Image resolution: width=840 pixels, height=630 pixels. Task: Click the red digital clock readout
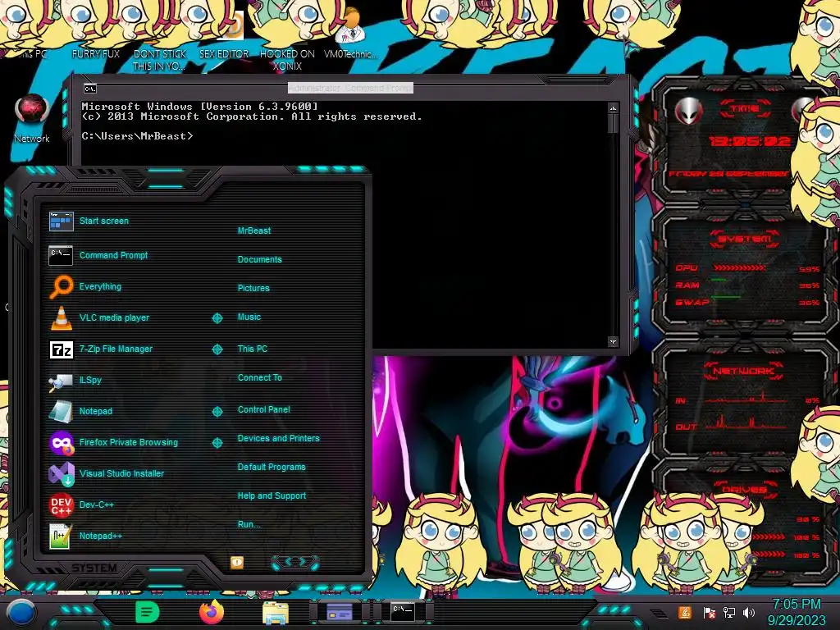point(750,141)
